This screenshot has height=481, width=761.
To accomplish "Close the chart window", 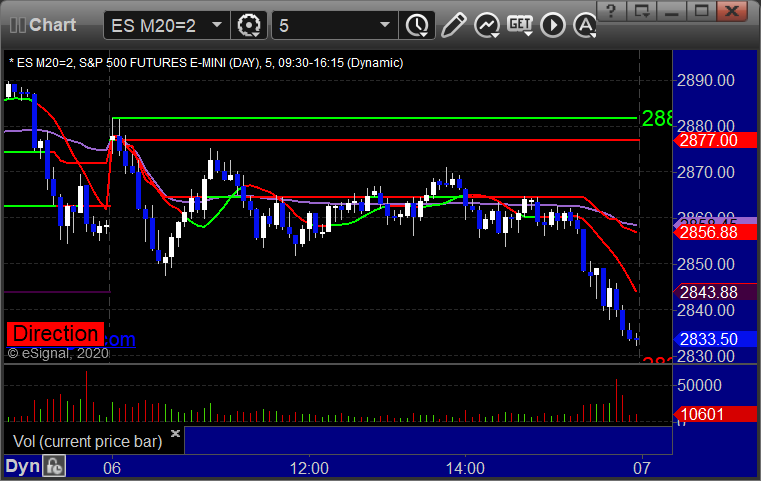I will pyautogui.click(x=732, y=11).
